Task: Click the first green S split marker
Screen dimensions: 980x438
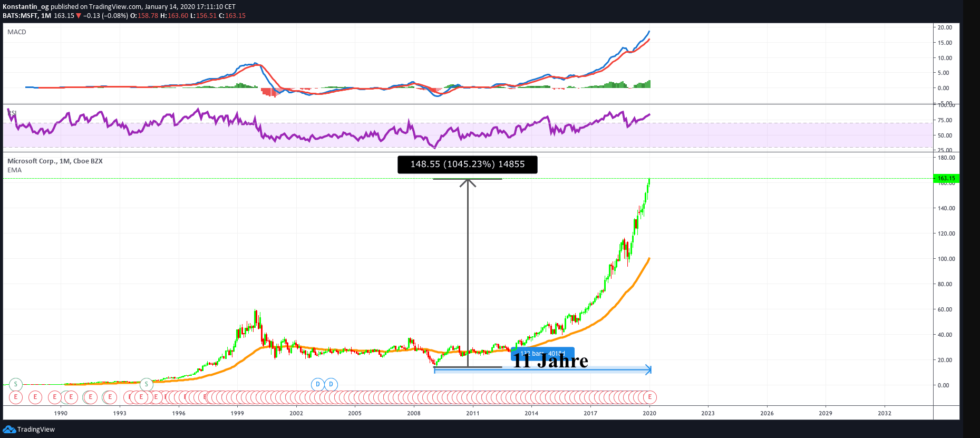Action: click(16, 384)
